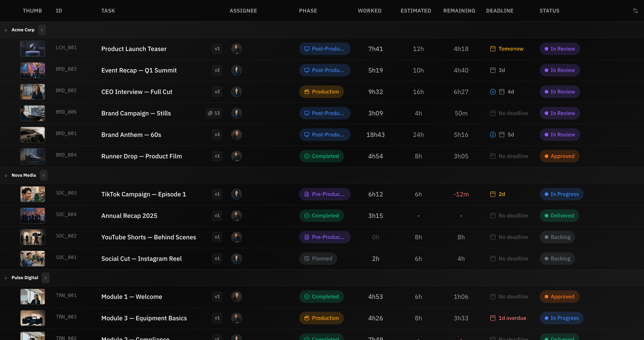This screenshot has height=340, width=644.
Task: Collapse the Nova Media group
Action: [x=6, y=176]
